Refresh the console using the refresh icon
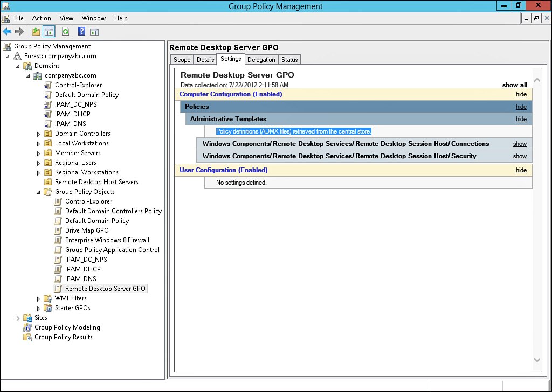 [65, 31]
